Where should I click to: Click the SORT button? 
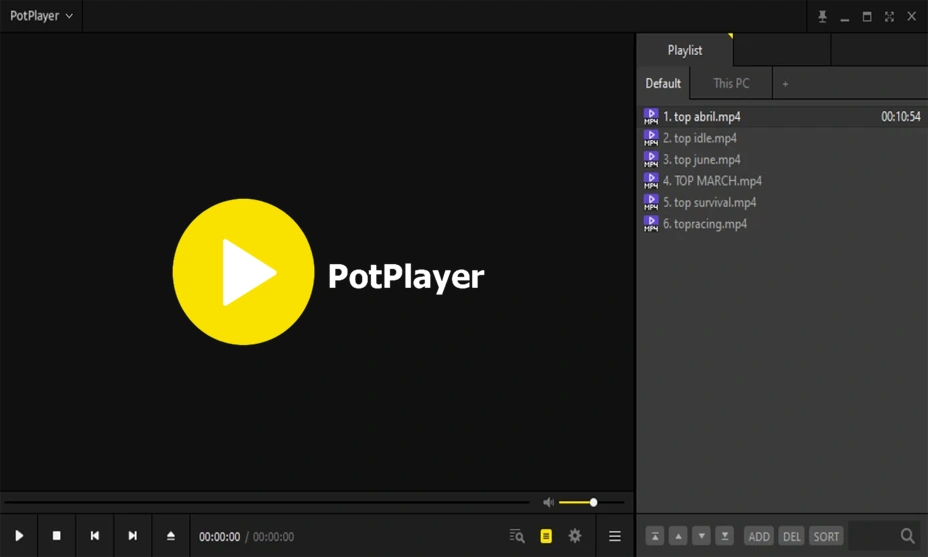coord(826,536)
